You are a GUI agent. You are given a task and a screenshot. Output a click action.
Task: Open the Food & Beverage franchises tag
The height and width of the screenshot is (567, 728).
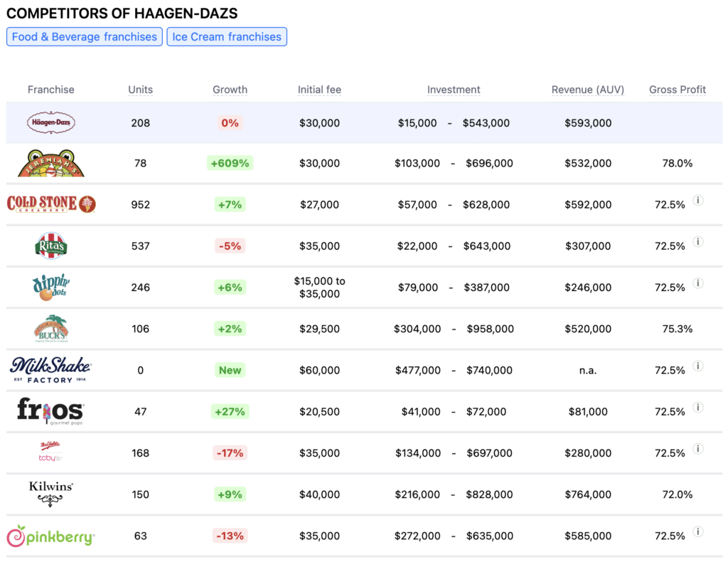(x=85, y=37)
